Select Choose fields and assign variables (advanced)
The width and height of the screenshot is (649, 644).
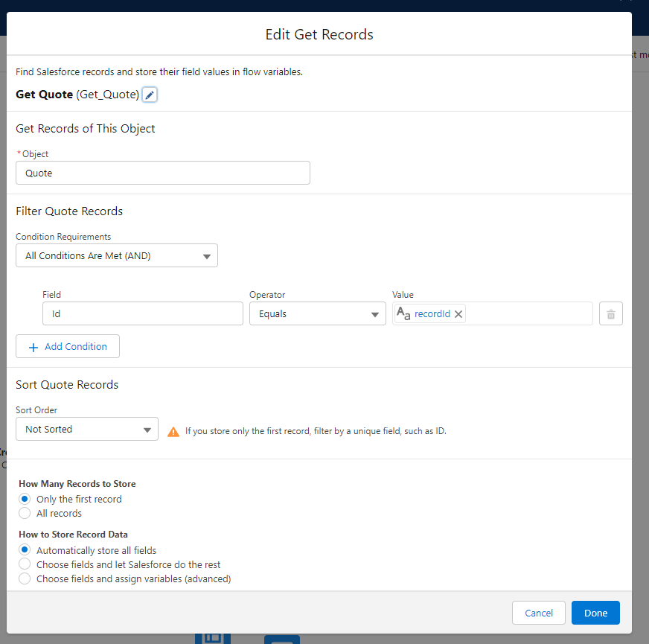[25, 579]
